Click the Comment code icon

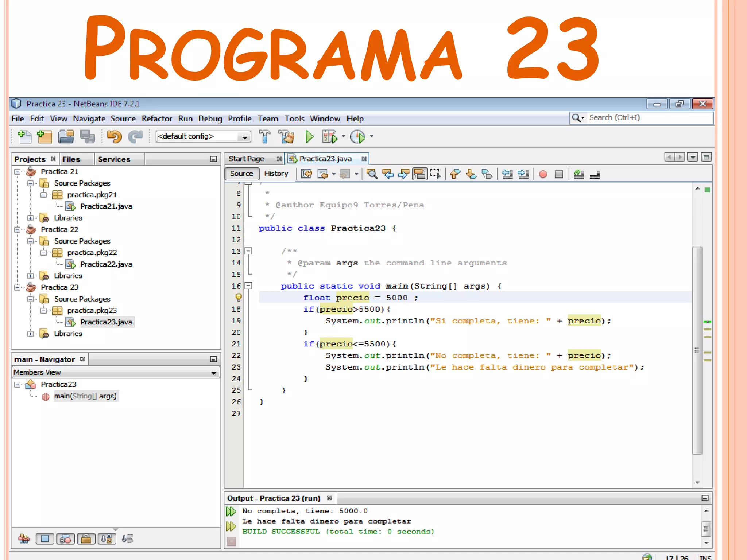point(578,174)
